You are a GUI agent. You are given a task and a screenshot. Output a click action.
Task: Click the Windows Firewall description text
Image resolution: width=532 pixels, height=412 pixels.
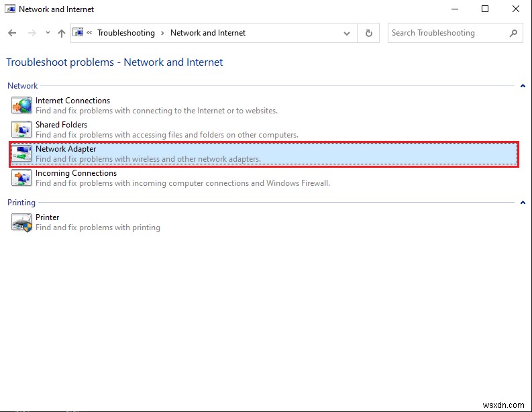coord(182,183)
